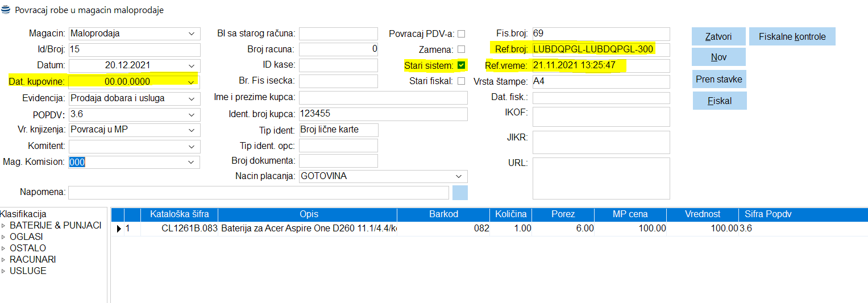Select USLUGE in the classification tree

[28, 271]
